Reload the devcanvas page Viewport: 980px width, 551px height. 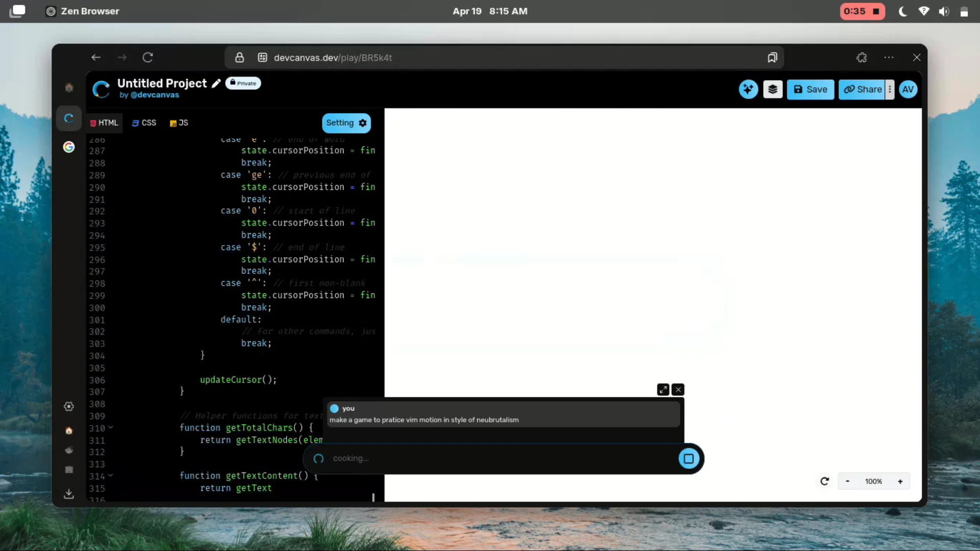point(148,57)
